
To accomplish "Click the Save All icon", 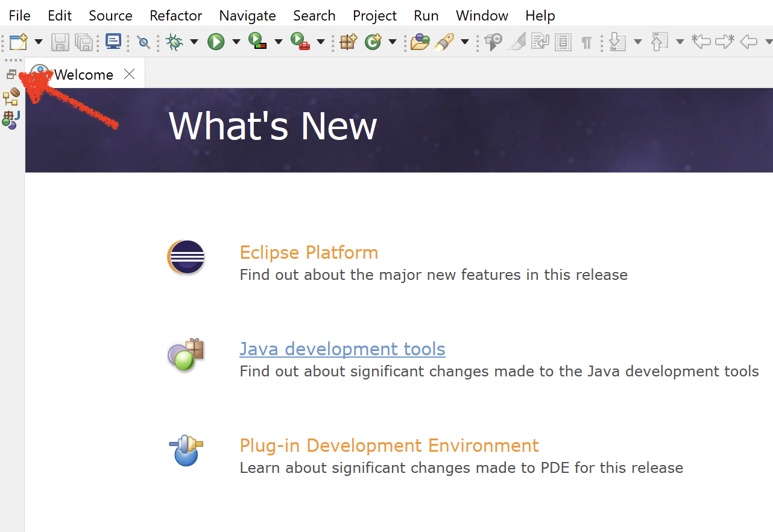I will 84,42.
